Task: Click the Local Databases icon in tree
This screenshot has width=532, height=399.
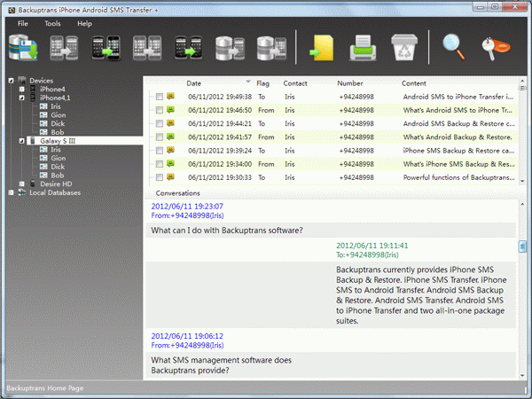Action: 22,192
